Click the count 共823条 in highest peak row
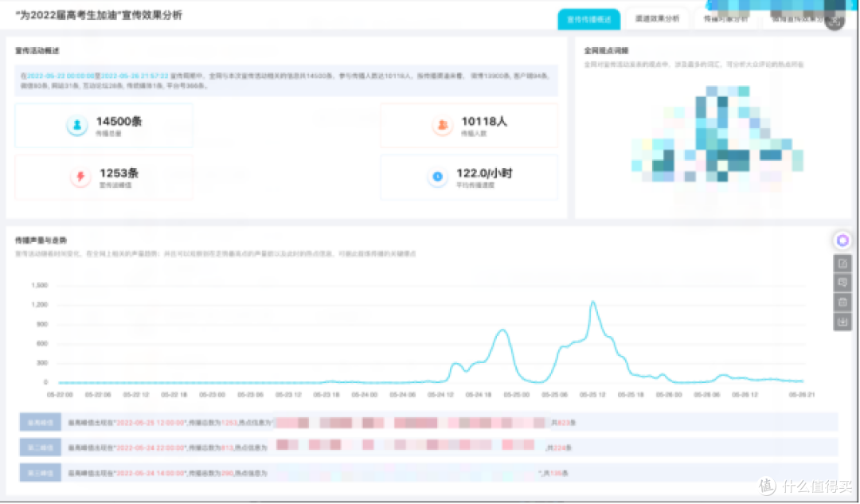This screenshot has width=860, height=504. point(563,423)
